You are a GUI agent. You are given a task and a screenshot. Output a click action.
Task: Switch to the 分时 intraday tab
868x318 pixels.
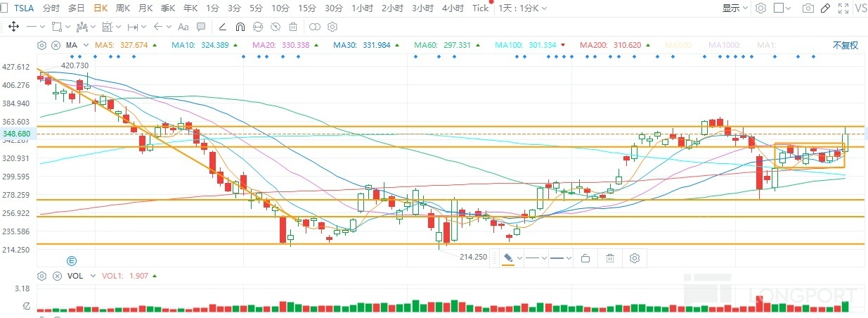(51, 8)
